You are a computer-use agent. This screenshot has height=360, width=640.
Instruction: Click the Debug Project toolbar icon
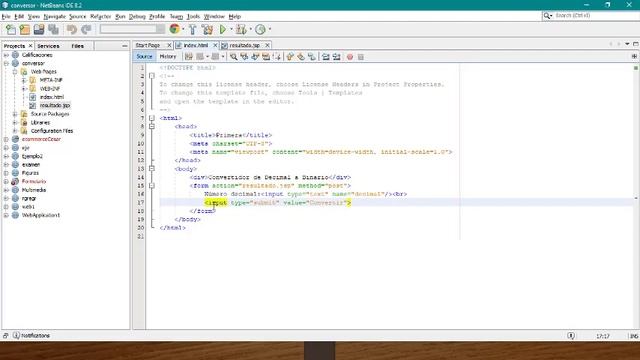pos(241,29)
